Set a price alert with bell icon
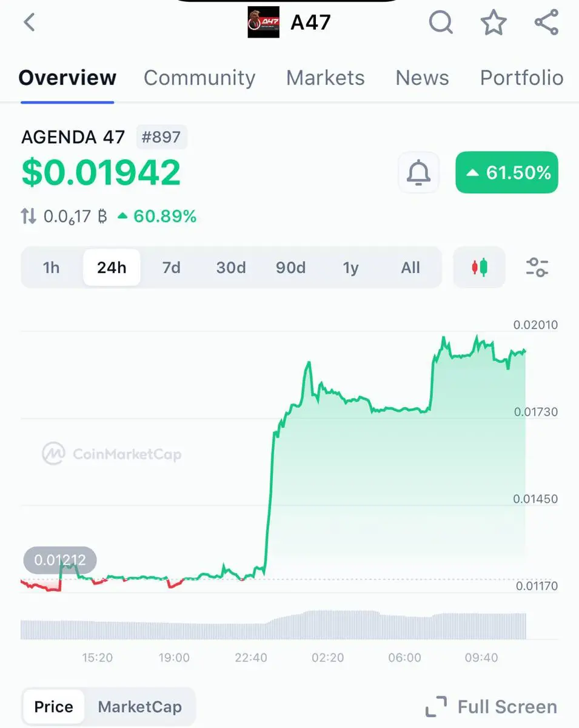The width and height of the screenshot is (579, 728). pos(418,173)
